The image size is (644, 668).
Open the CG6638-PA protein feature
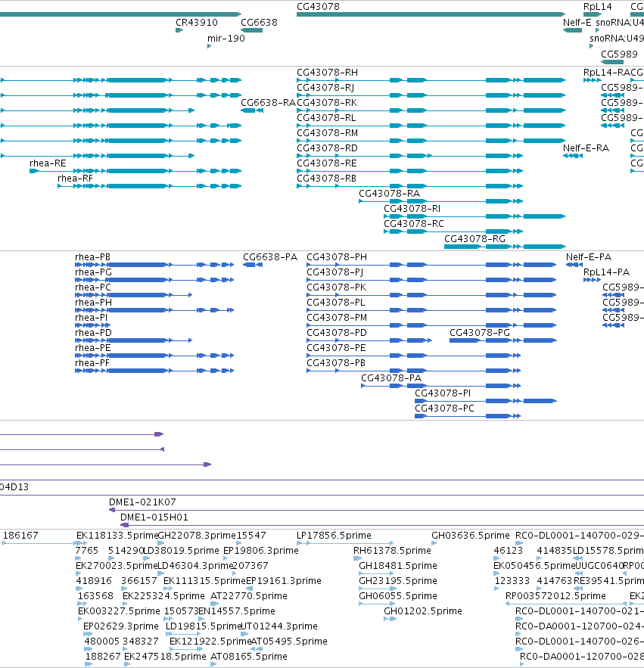(253, 265)
